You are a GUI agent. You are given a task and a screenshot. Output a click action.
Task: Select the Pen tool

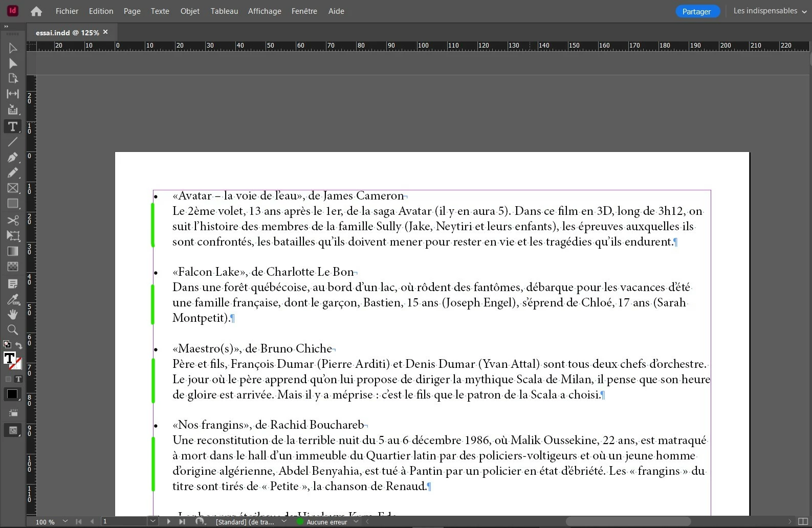(x=13, y=157)
